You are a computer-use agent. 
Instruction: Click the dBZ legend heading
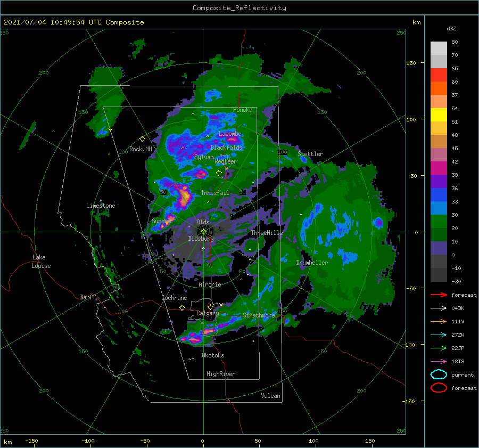451,29
